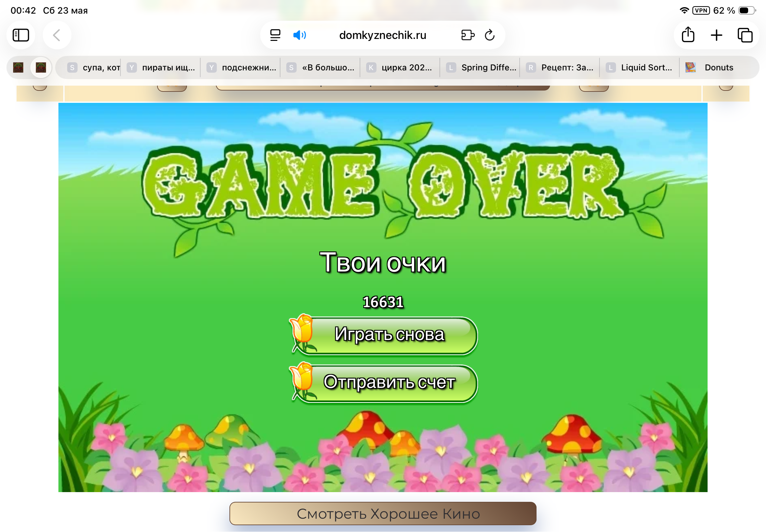Click «Играть снова» button
766x532 pixels.
384,335
